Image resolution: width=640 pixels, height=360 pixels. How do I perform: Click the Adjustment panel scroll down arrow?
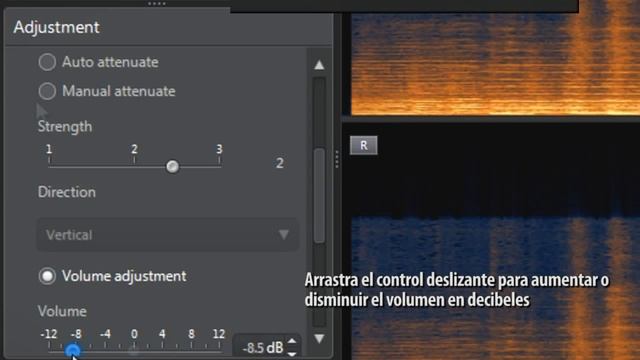(x=319, y=338)
